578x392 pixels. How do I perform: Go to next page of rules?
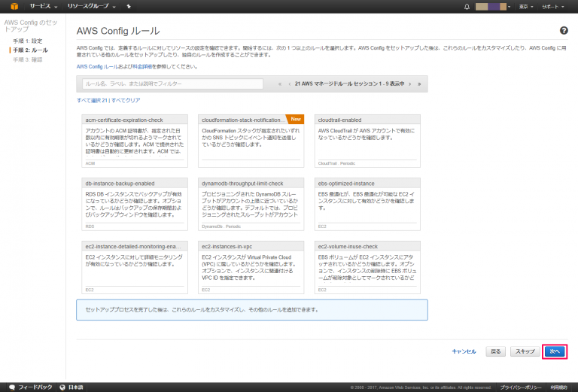click(410, 84)
